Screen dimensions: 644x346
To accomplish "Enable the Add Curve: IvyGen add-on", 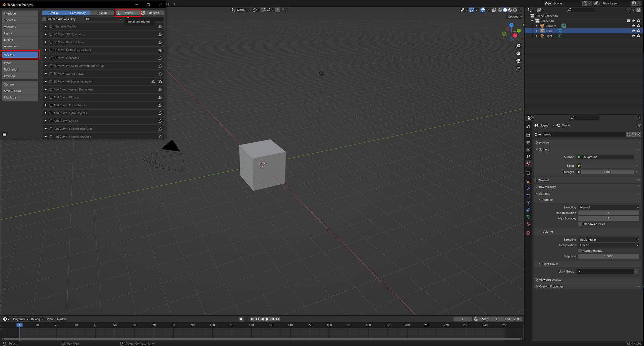I will click(x=51, y=121).
